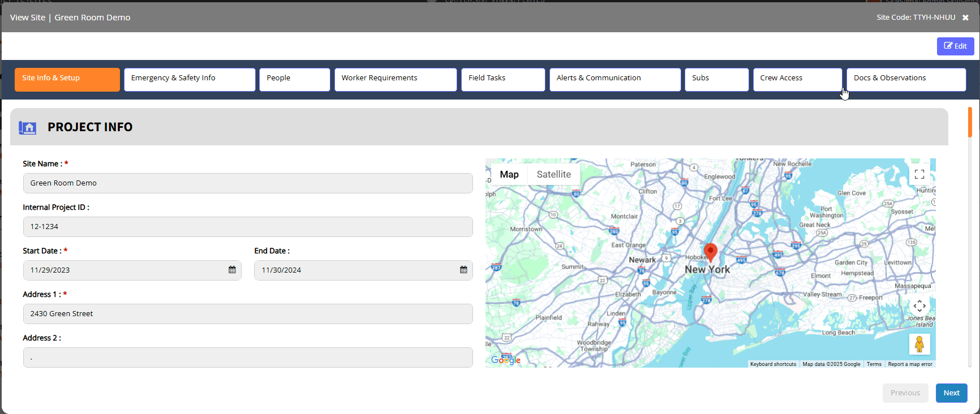
Task: Open the Start Date calendar picker
Action: (x=232, y=270)
